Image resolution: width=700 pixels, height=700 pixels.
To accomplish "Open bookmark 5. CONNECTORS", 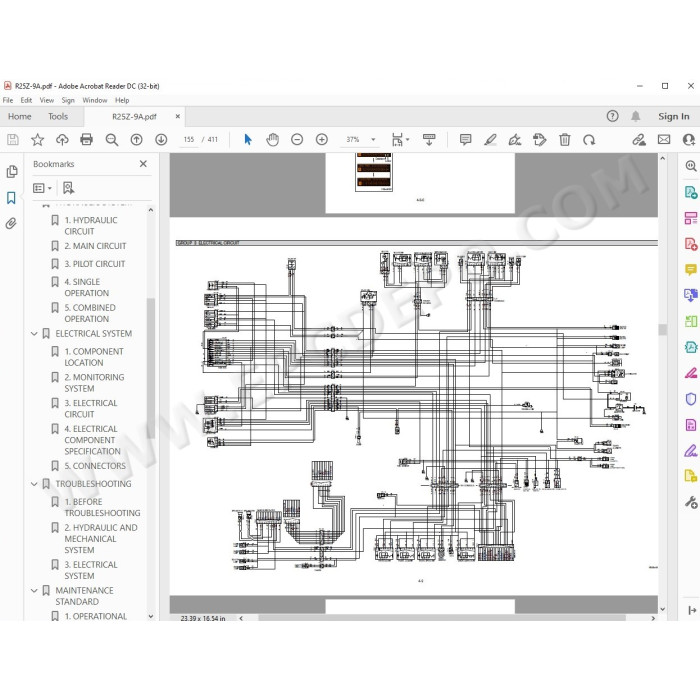I will coord(95,466).
